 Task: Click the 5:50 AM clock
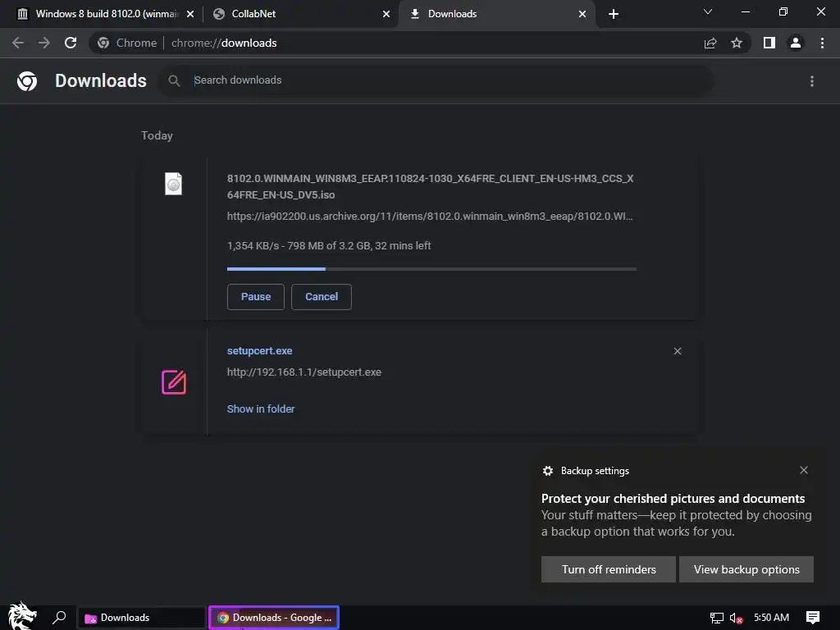[x=771, y=618]
